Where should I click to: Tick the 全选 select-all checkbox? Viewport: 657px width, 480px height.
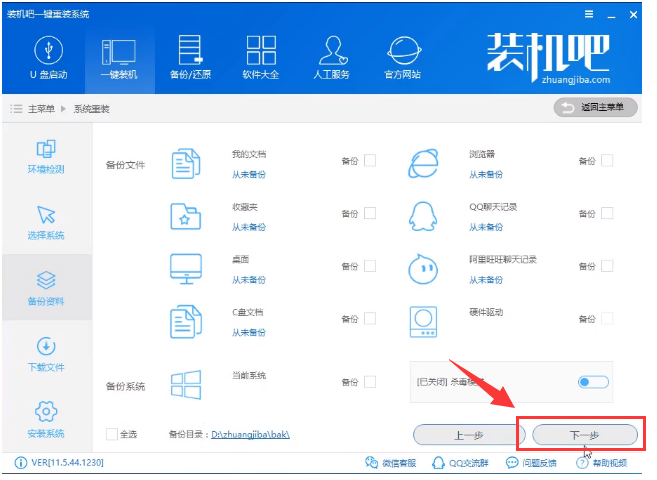coord(112,434)
